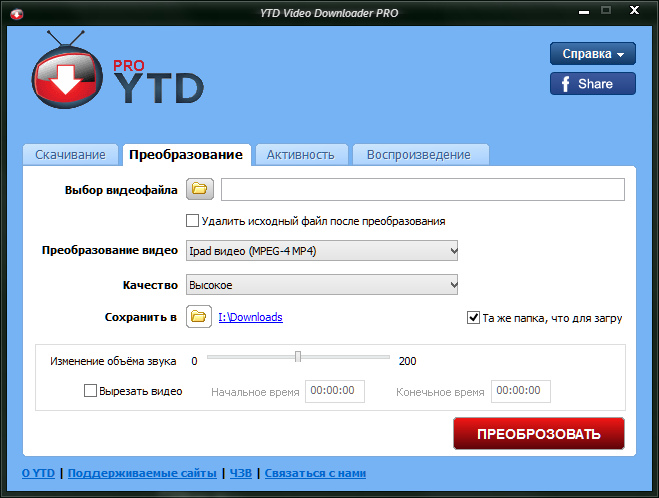The width and height of the screenshot is (659, 498).
Task: Switch to the Скачивание tab
Action: coord(70,155)
